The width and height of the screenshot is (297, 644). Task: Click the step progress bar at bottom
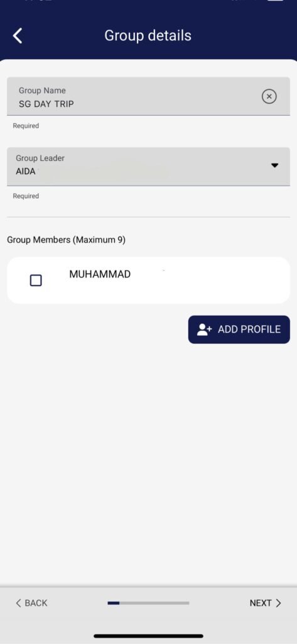point(148,603)
